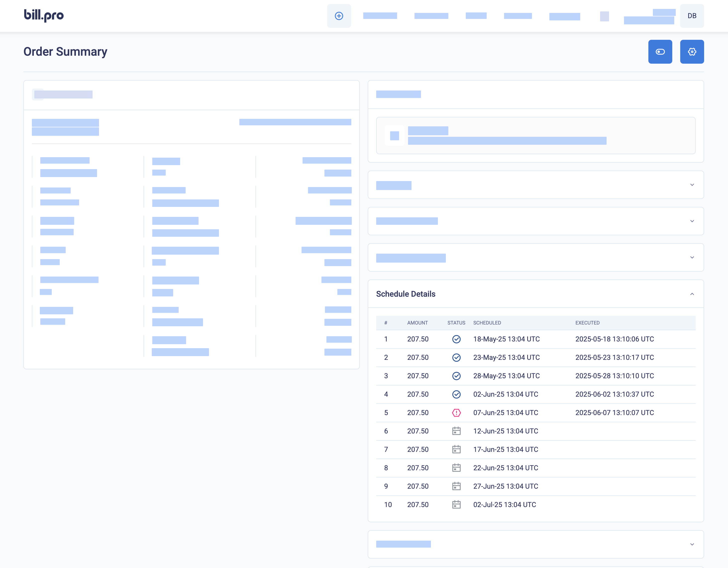Open the DB user avatar menu
This screenshot has width=728, height=568.
coord(692,16)
